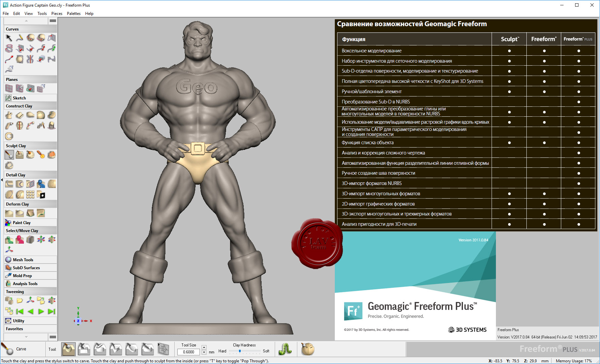Click the green worm icon in tool bar
Viewport: 600px width, 364px height.
(285, 349)
